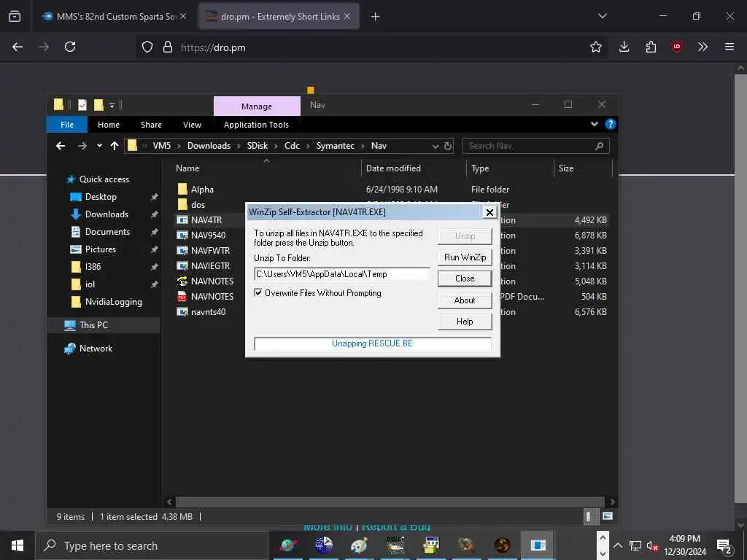Click VM5 in the address breadcrumb
Viewport: 747px width, 560px height.
161,146
